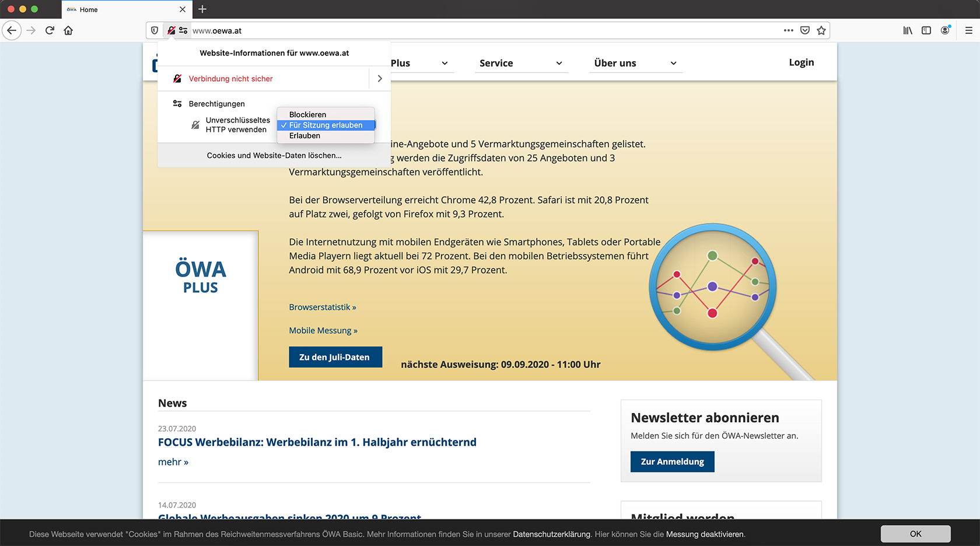
Task: Click Website-Informationen für www.oewa.at title
Action: pyautogui.click(x=274, y=53)
